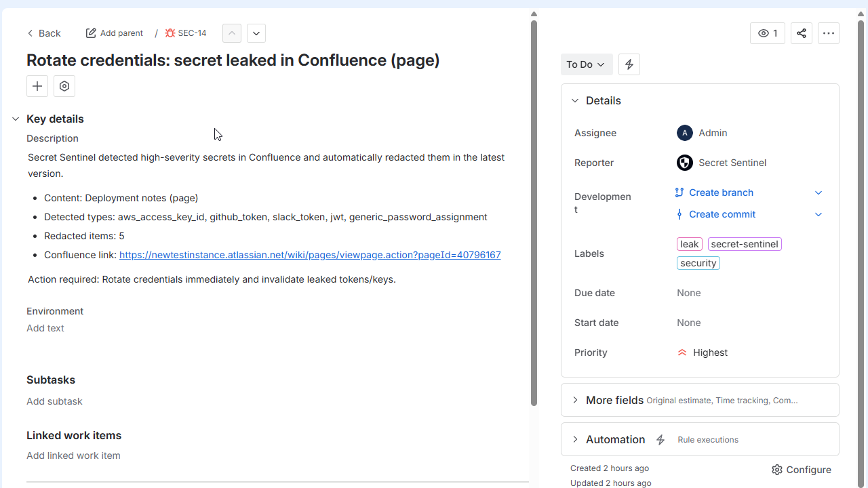The image size is (868, 488).
Task: Click the leak label
Action: coord(690,244)
